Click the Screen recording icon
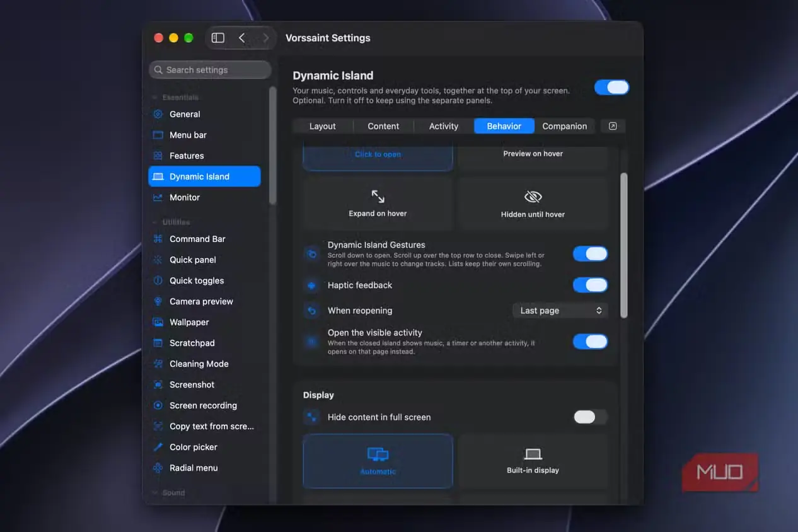 158,405
